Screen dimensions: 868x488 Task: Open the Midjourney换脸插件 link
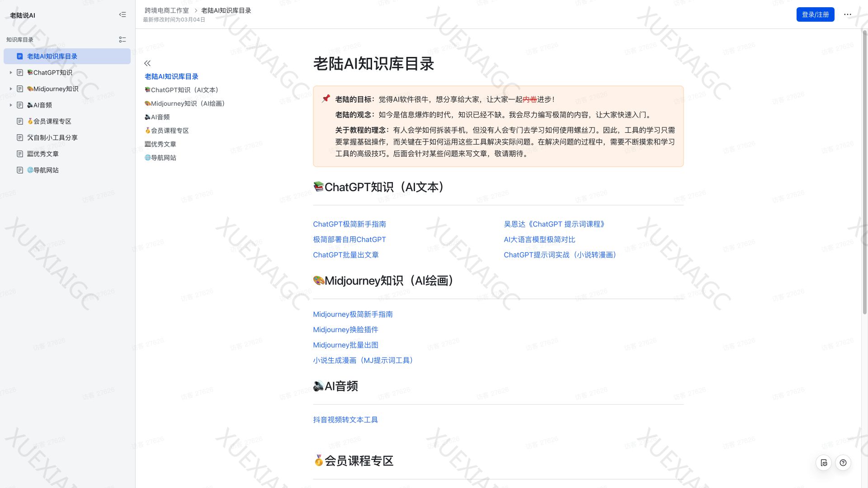coord(345,329)
